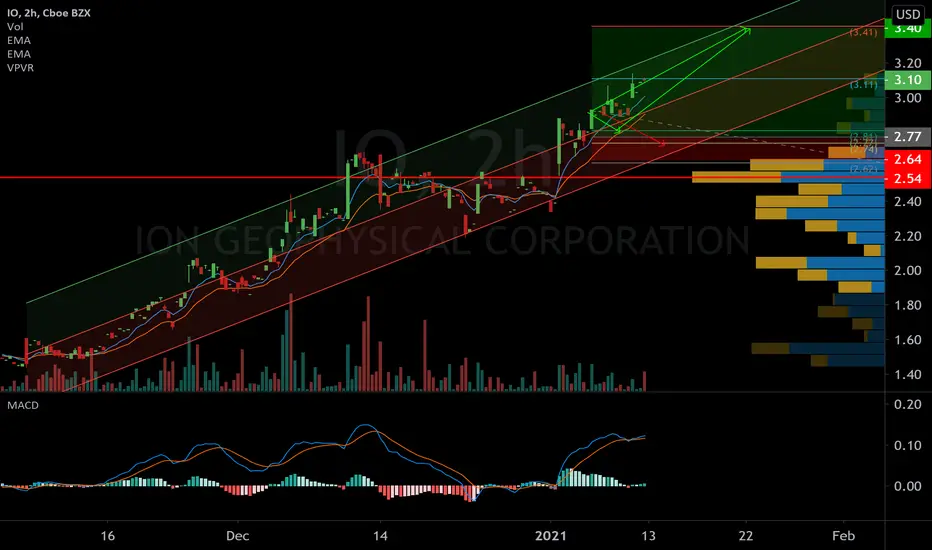The height and width of the screenshot is (550, 932).
Task: Select the EMA label directly below Vol
Action: pyautogui.click(x=19, y=40)
